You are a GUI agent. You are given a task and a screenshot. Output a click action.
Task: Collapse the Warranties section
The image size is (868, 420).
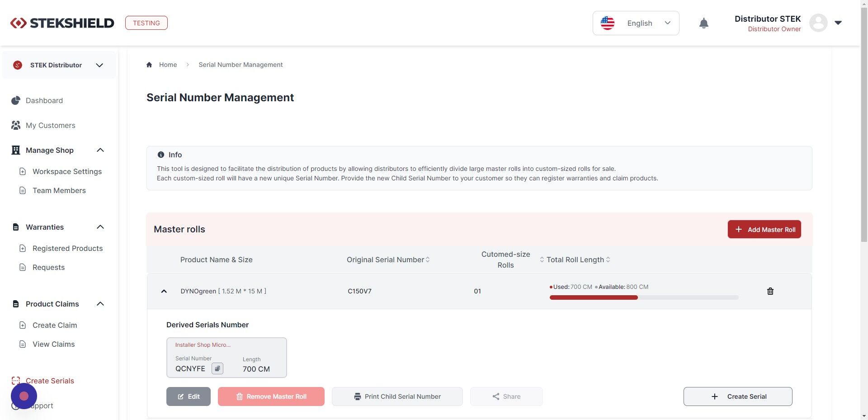click(x=100, y=227)
